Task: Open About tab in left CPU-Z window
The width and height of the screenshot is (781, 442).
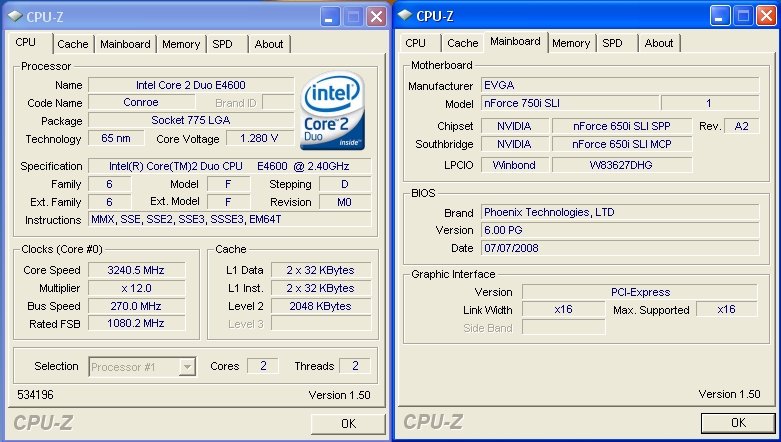Action: [269, 44]
